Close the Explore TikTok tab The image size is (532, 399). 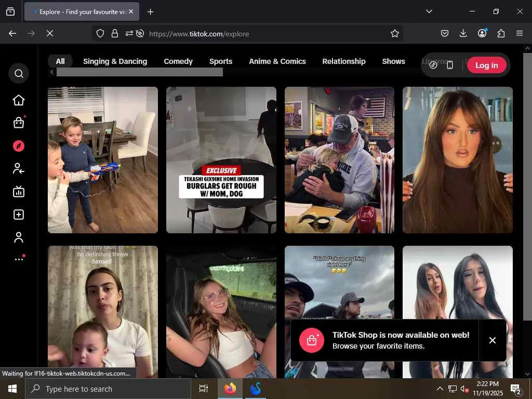pos(131,11)
